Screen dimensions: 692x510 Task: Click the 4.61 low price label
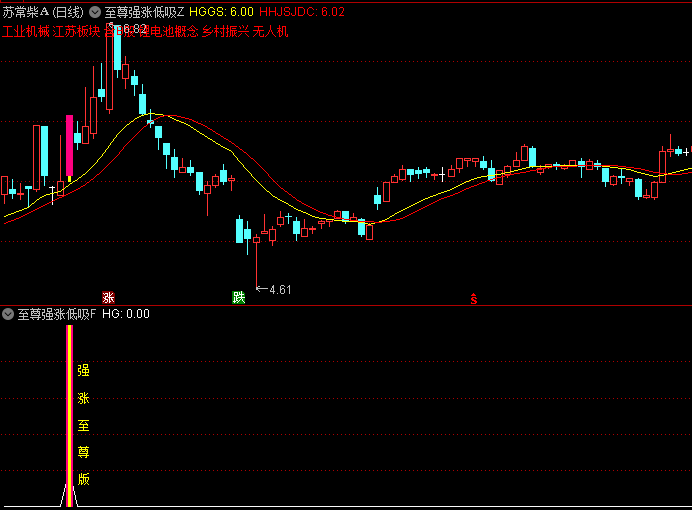coord(280,290)
